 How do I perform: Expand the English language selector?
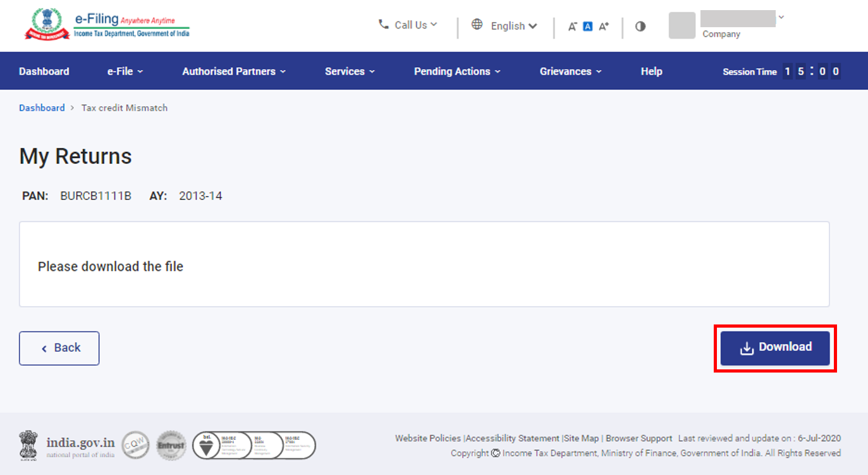pyautogui.click(x=513, y=26)
